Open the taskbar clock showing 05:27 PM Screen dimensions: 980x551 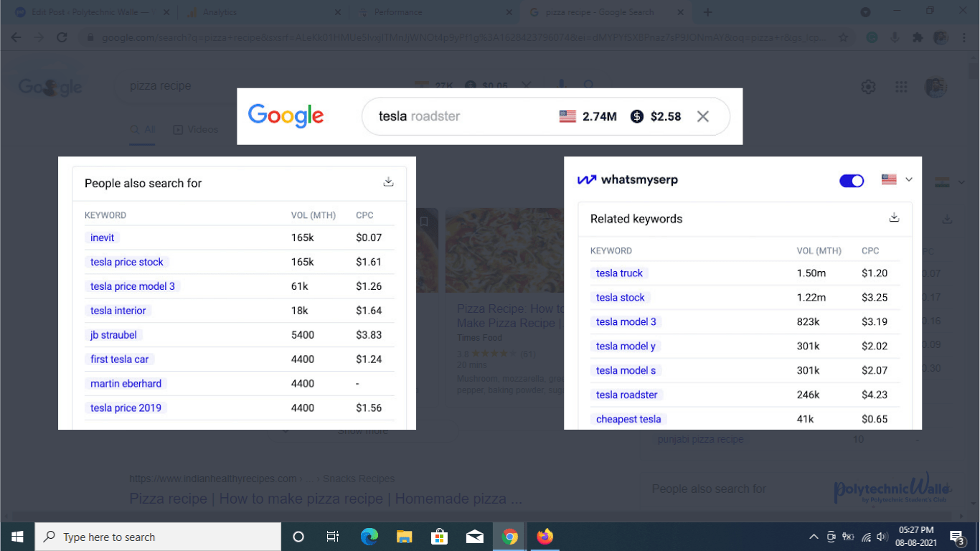click(x=915, y=537)
